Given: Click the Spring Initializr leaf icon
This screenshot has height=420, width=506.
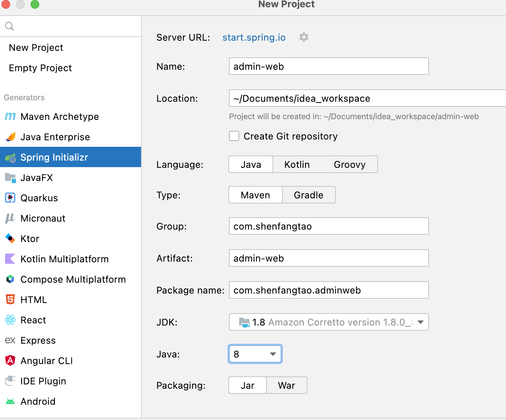Looking at the screenshot, I should [x=10, y=157].
